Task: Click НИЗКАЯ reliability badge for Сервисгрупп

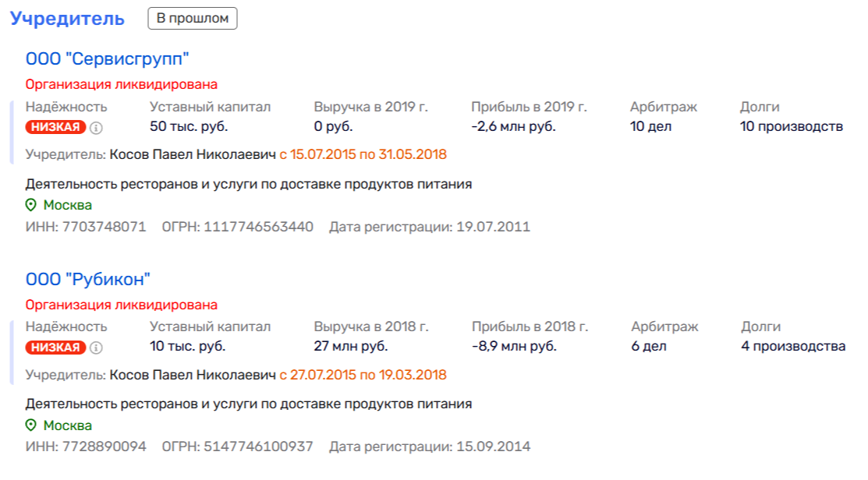Action: click(x=55, y=127)
